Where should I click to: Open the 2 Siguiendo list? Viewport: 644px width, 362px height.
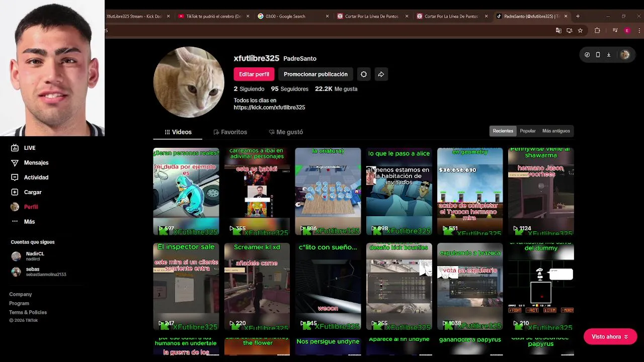point(249,89)
